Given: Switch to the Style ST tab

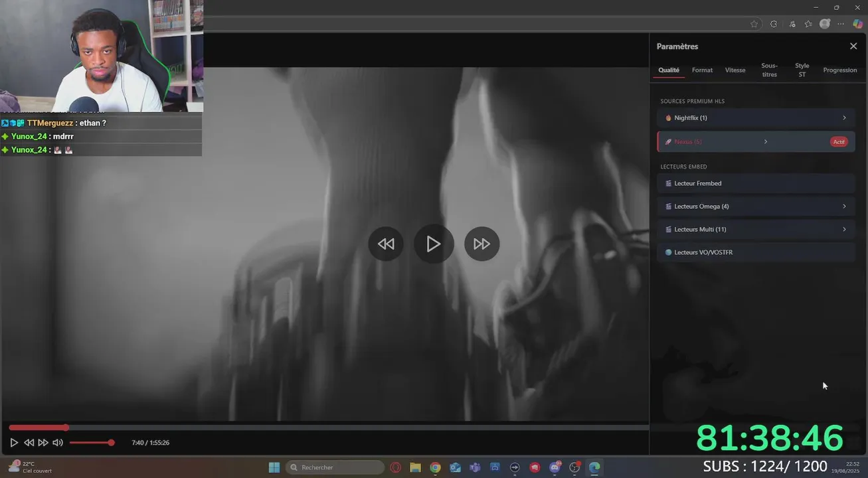Looking at the screenshot, I should click(x=802, y=70).
